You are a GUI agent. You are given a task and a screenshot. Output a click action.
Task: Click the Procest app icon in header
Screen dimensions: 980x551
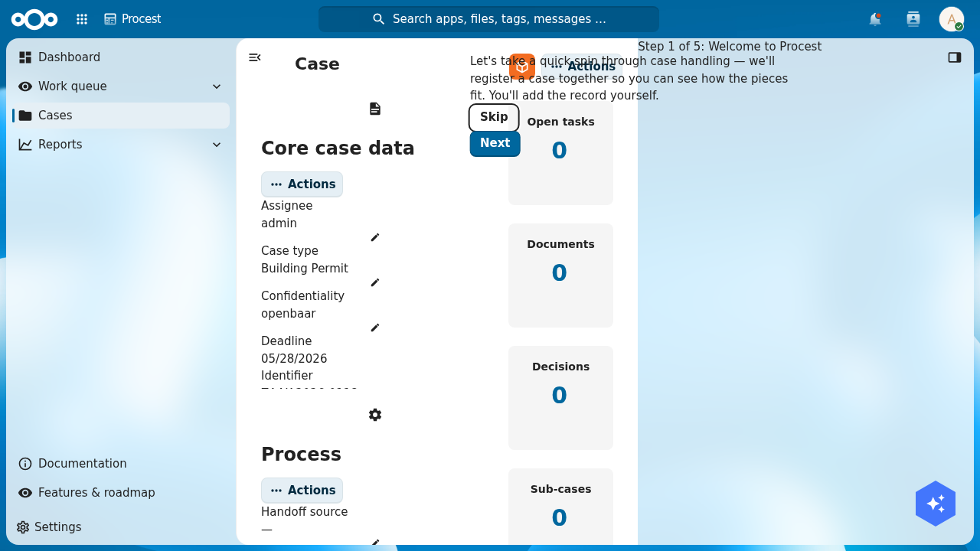click(110, 19)
